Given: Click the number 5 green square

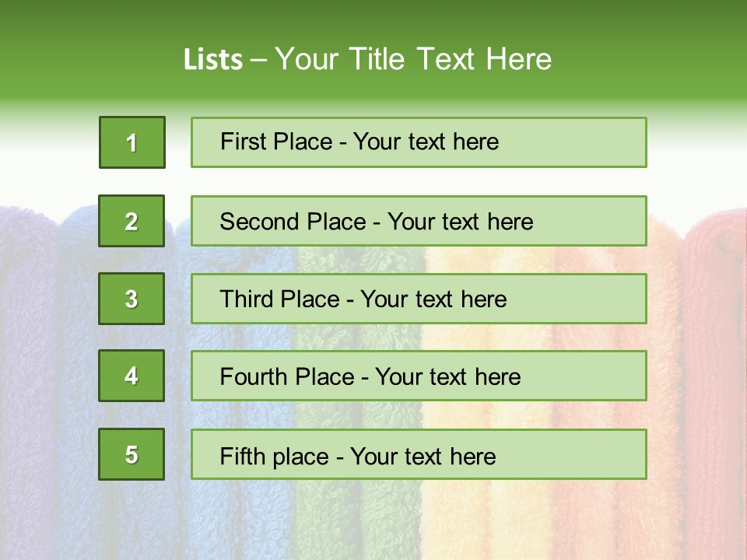Looking at the screenshot, I should pyautogui.click(x=132, y=454).
